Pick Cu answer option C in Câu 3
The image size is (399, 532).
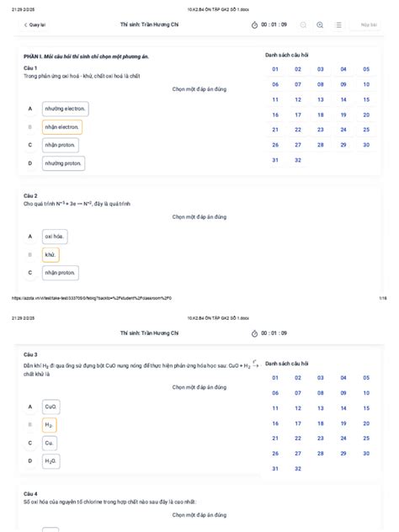coord(49,443)
